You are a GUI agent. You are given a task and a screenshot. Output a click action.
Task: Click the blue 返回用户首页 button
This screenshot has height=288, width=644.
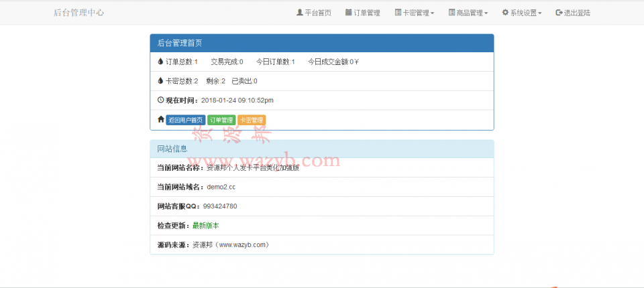point(186,120)
